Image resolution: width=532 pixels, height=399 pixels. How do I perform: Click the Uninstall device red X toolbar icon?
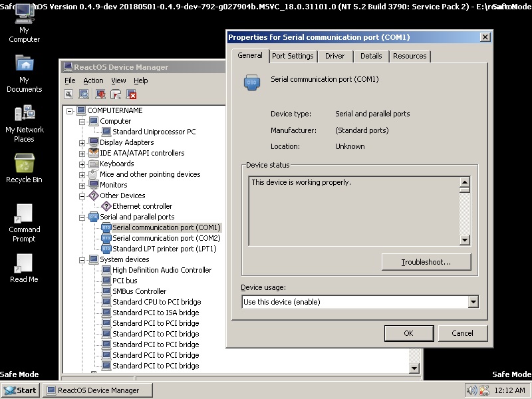(x=131, y=94)
